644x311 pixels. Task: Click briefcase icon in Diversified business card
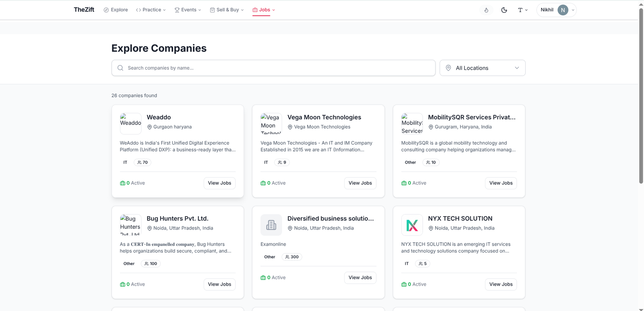[x=263, y=278]
